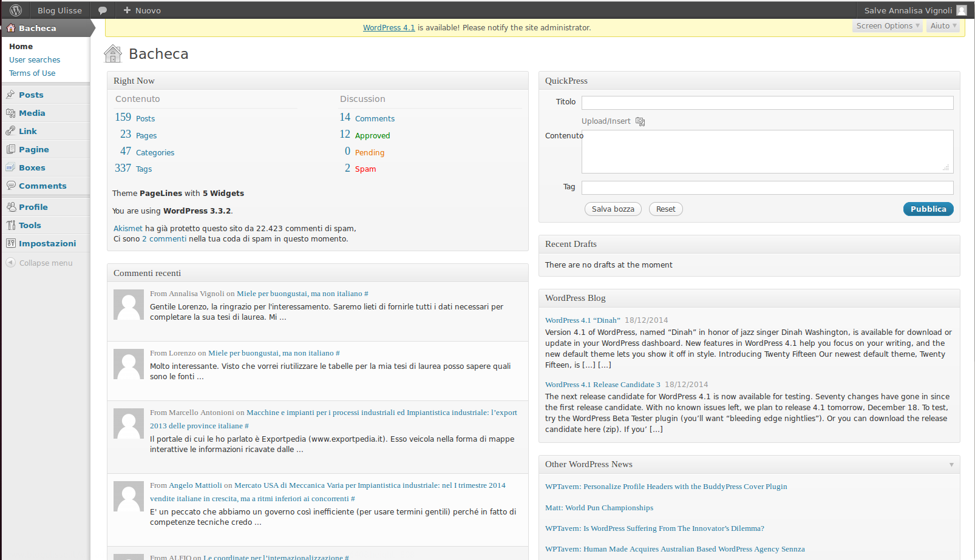The height and width of the screenshot is (560, 975).
Task: Click the Media icon in sidebar
Action: click(11, 113)
